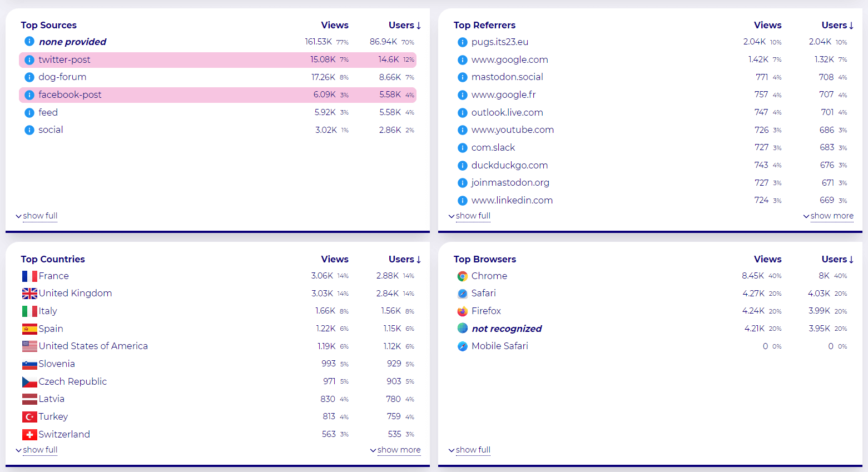868x472 pixels.
Task: Click the info icon next to www.linkedin.com
Action: point(462,201)
